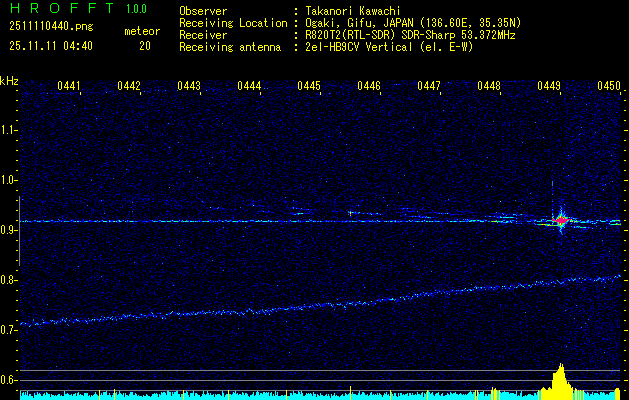Click the yellow peak in the power graph

coord(561,380)
